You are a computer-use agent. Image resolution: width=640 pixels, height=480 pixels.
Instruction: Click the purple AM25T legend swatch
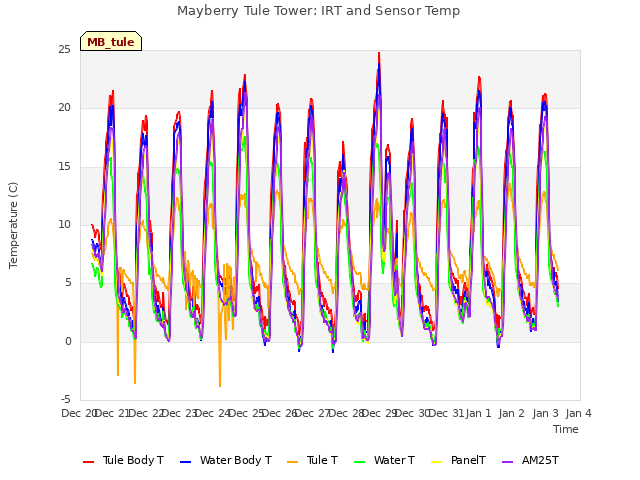[507, 462]
